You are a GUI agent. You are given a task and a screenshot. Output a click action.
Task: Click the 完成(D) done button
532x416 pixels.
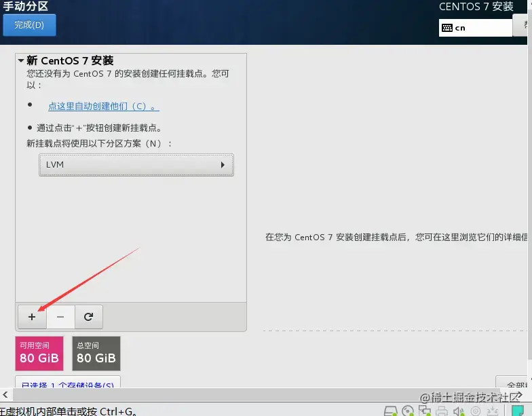coord(29,24)
